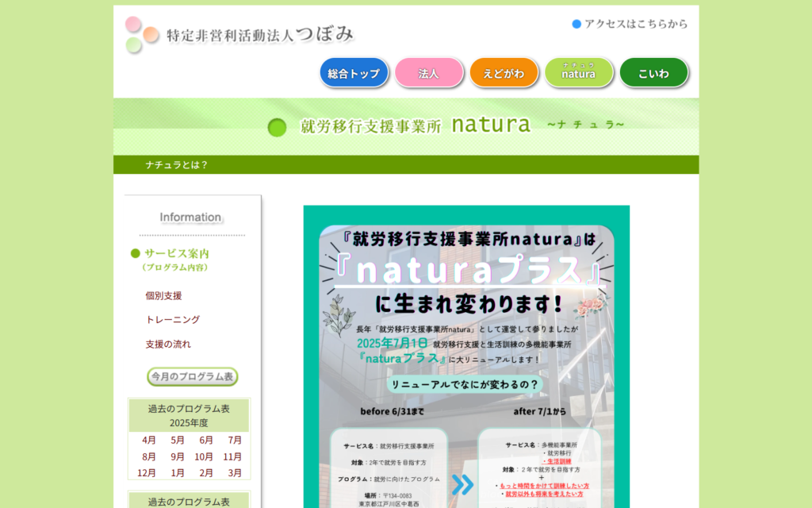Open the 9月 program table link
Image resolution: width=812 pixels, height=508 pixels.
178,456
